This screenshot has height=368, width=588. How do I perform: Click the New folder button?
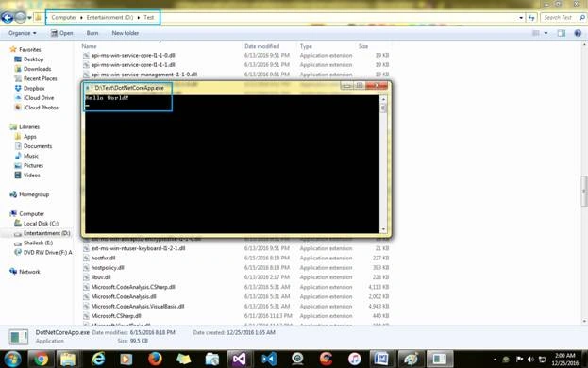coord(126,33)
